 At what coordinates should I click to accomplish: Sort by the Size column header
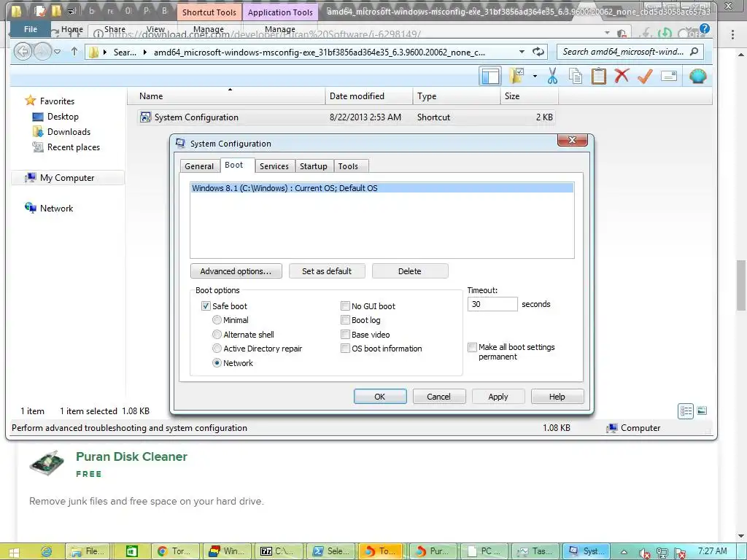click(530, 96)
